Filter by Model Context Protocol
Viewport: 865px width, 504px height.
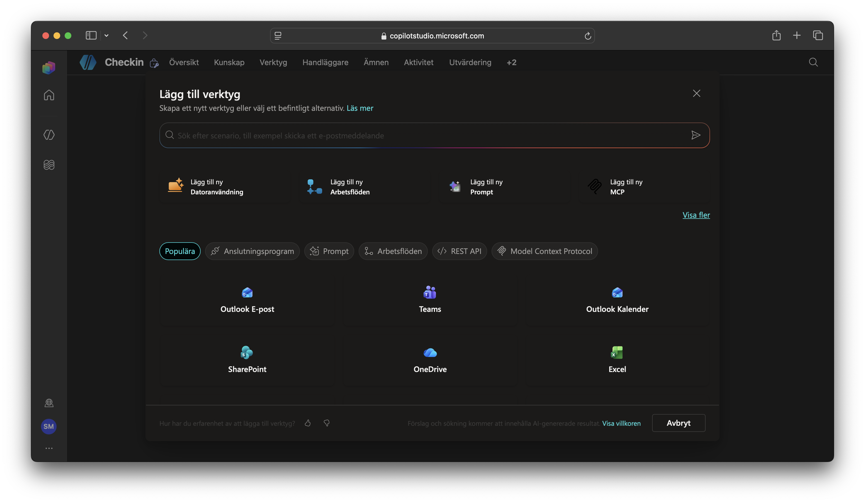pyautogui.click(x=545, y=251)
